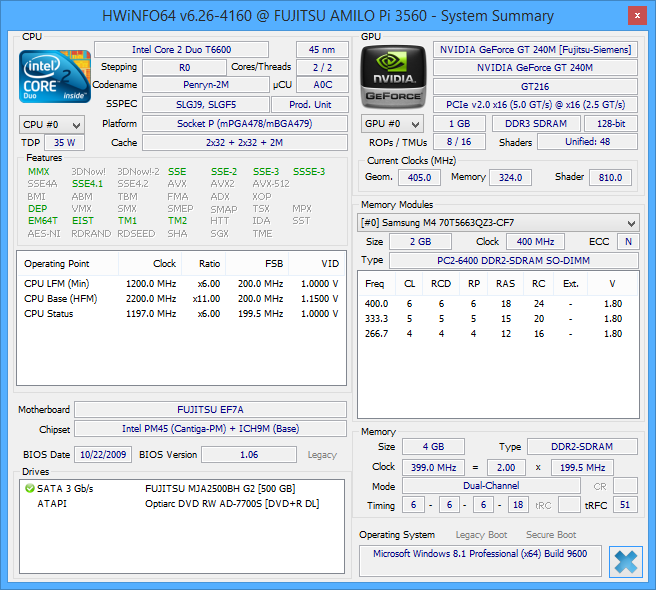The height and width of the screenshot is (590, 656).
Task: Select the 266.7 frequency timing row
Action: click(x=497, y=334)
